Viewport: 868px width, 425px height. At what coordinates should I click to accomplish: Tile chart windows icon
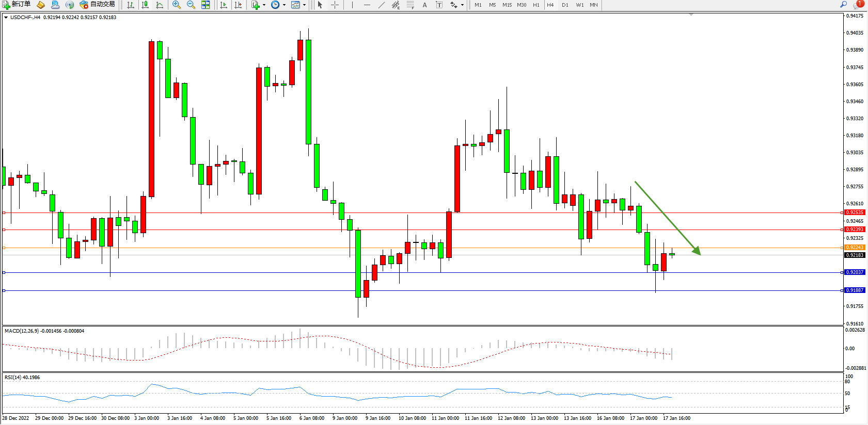(206, 5)
